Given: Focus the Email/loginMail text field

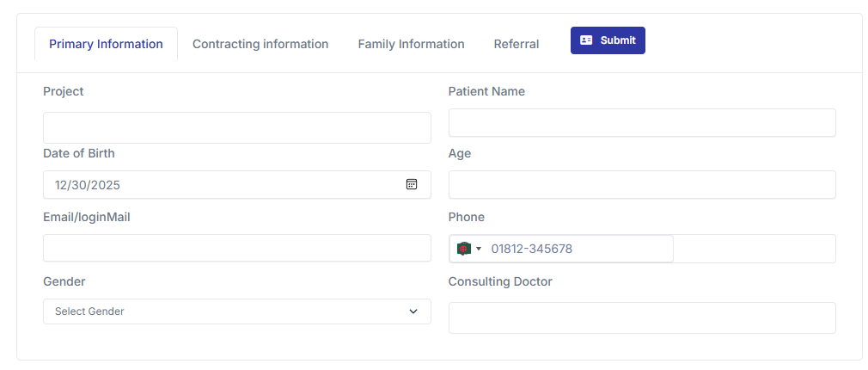Looking at the screenshot, I should point(236,248).
